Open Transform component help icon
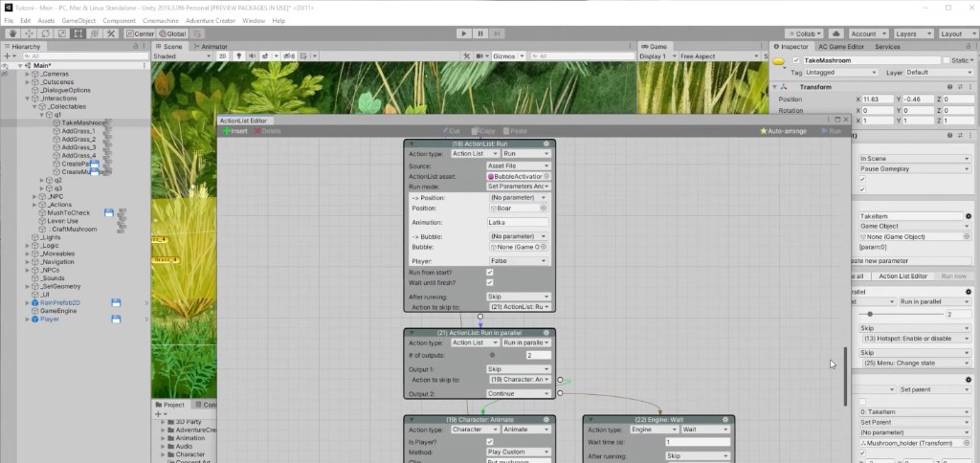 [x=949, y=87]
